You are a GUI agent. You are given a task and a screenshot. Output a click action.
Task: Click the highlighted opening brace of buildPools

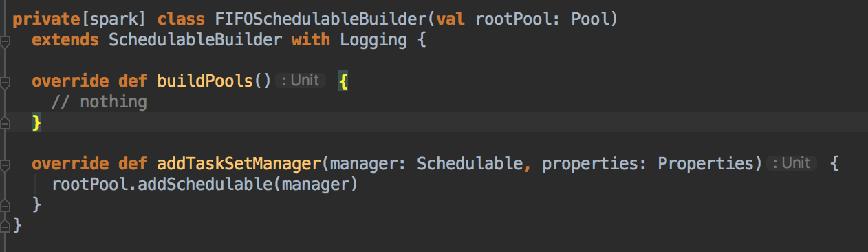tap(345, 81)
